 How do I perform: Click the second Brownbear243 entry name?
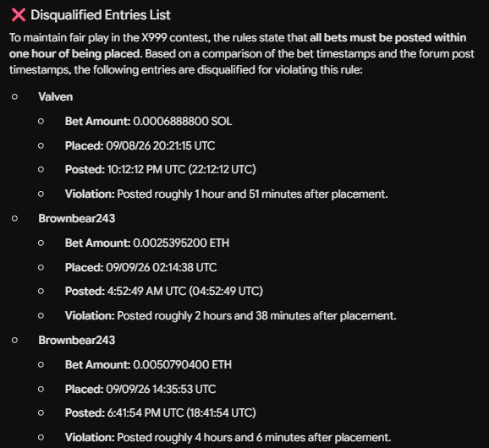[x=77, y=340]
